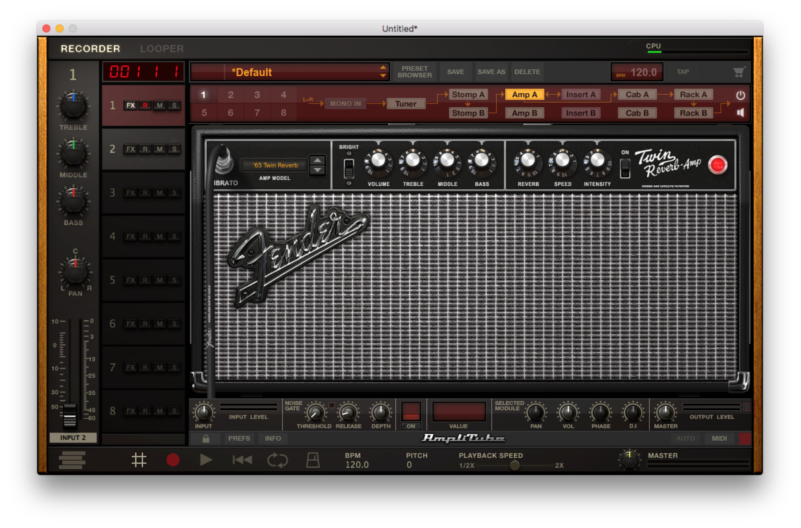Solo track 1 with the S button
Viewport: 801px width, 528px height.
point(175,106)
